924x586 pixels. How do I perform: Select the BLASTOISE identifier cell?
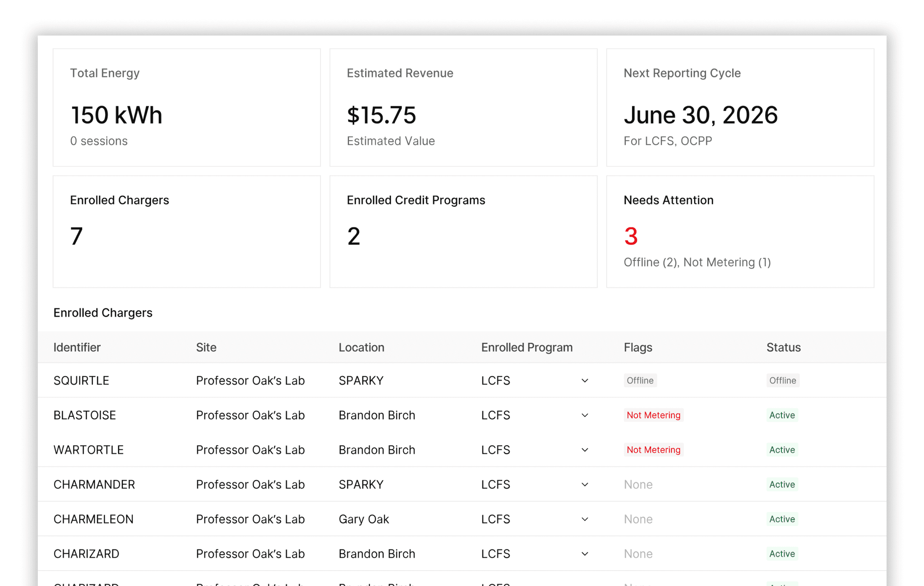85,415
